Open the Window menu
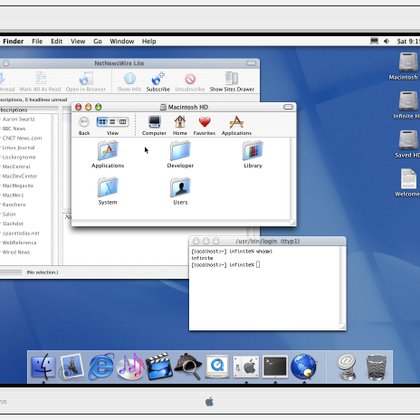This screenshot has width=420, height=420. coord(122,41)
